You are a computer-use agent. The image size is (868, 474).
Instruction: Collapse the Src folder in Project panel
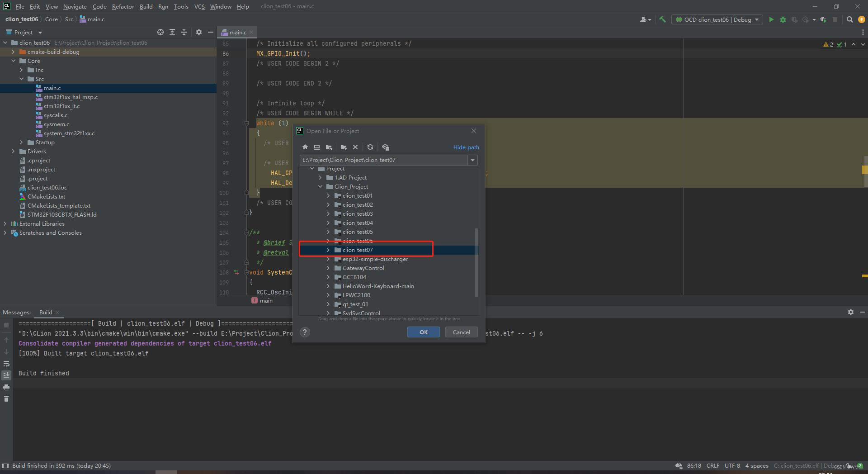point(21,79)
